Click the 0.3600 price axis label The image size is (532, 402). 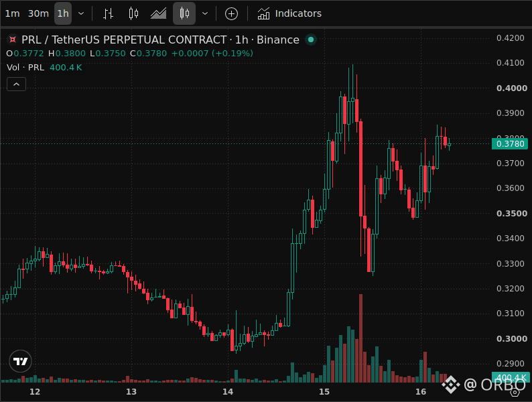click(x=511, y=188)
